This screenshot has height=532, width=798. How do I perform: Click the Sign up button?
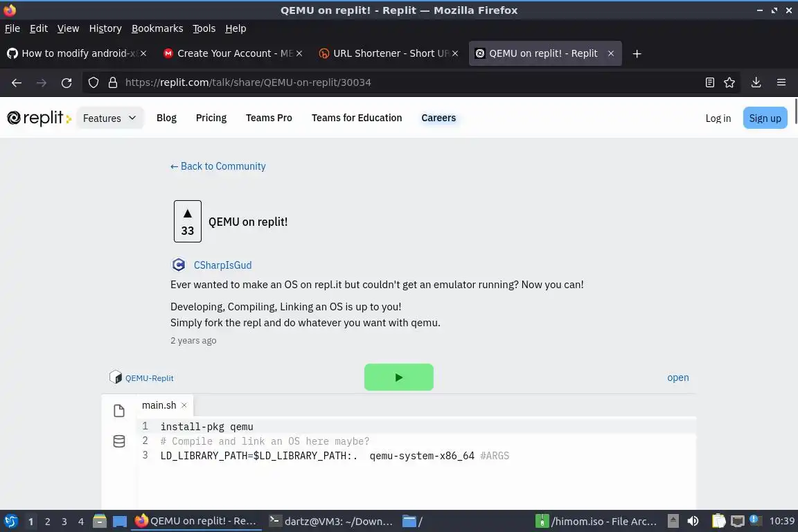pos(765,118)
